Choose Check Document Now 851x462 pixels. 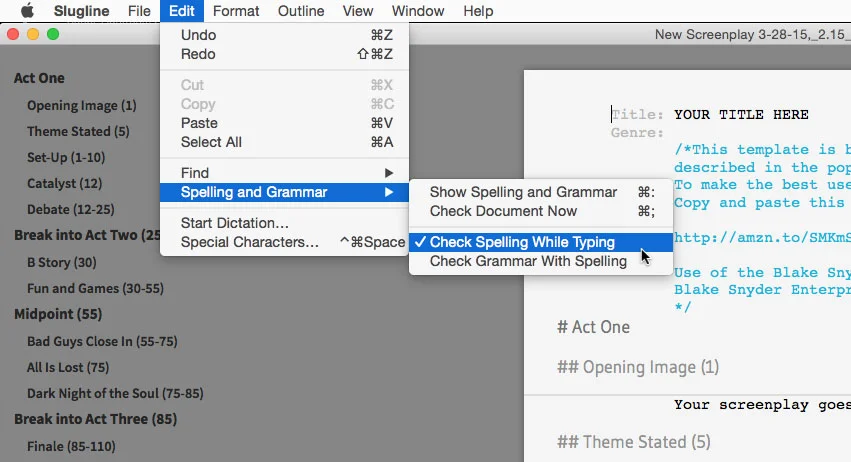point(541,211)
